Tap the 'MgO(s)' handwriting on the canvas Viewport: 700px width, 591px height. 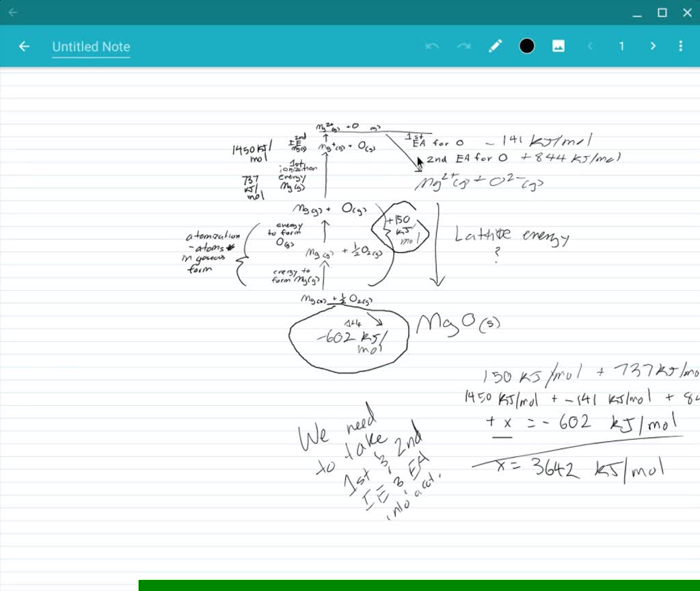pos(458,321)
